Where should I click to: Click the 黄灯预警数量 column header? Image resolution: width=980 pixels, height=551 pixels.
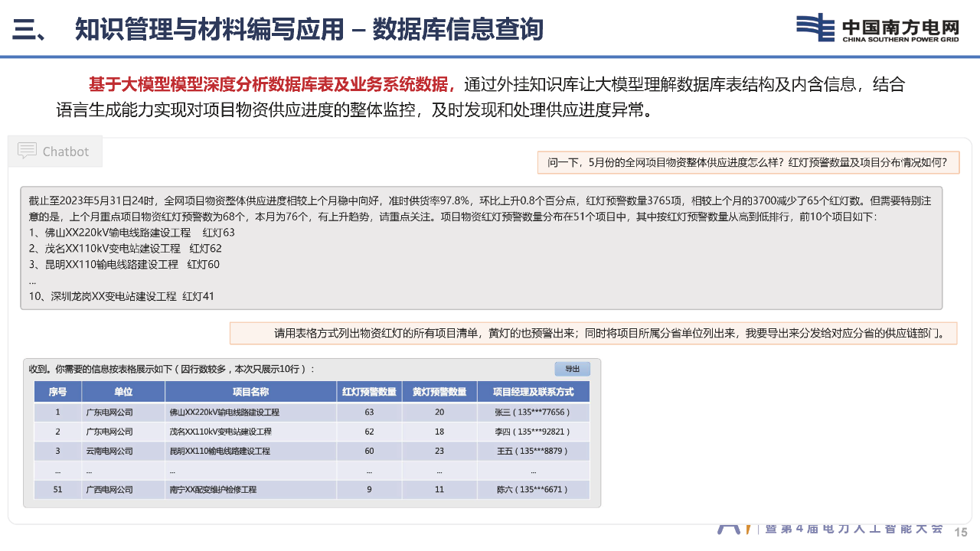point(439,392)
